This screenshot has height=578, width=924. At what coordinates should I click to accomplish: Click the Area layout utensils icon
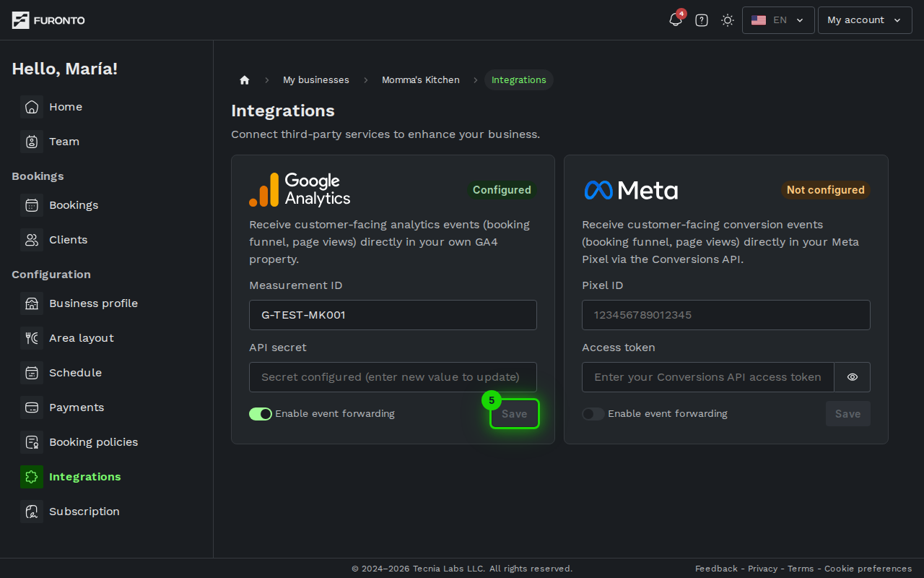click(x=32, y=338)
